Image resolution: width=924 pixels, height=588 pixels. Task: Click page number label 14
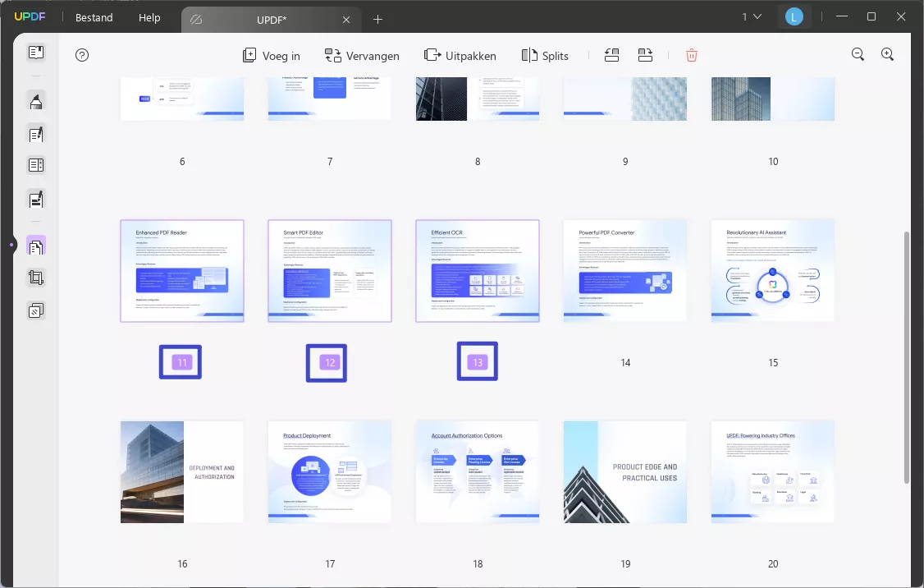tap(625, 363)
